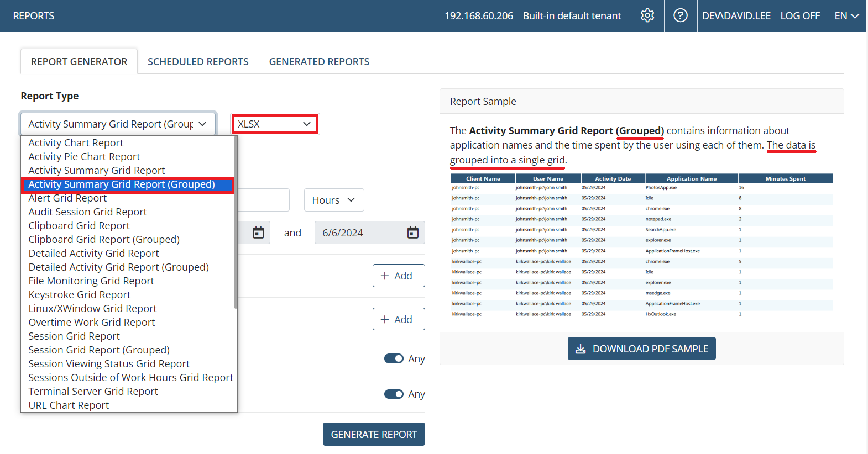
Task: Open the Hours unit dropdown
Action: [333, 200]
